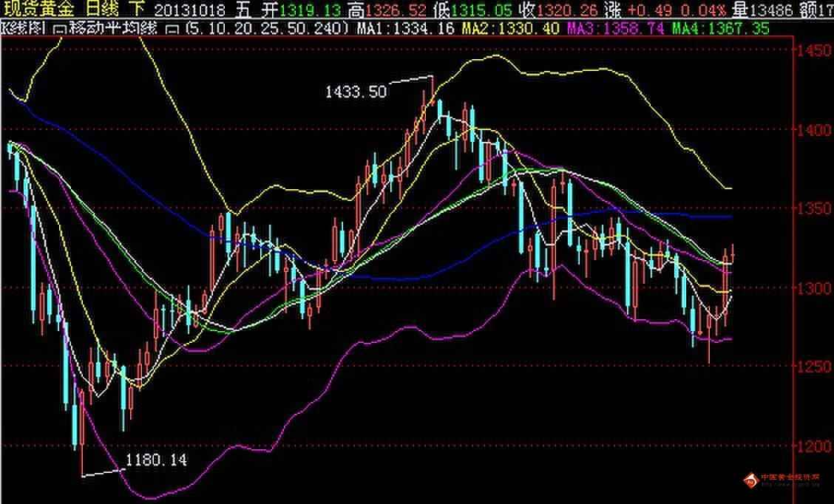Click the 1450 price axis label
The image size is (834, 504).
coord(812,50)
